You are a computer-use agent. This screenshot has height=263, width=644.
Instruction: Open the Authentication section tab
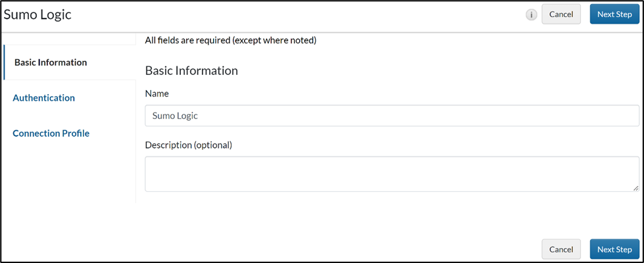coord(43,98)
